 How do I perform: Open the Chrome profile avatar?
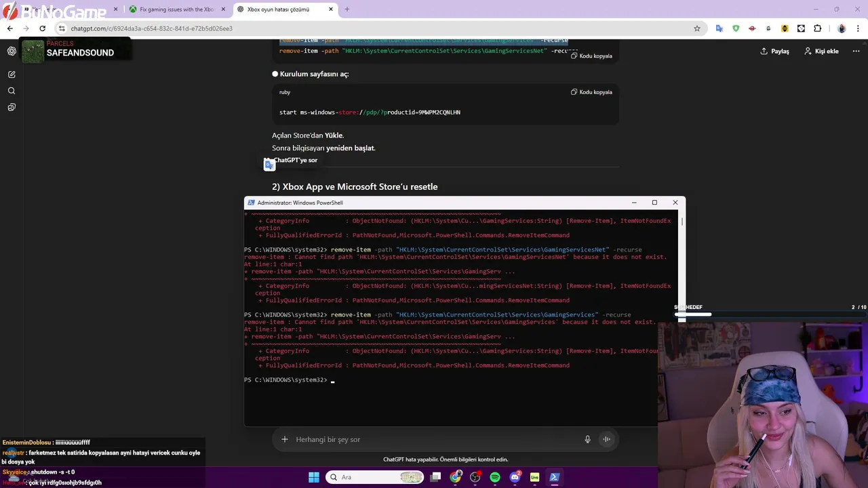click(842, 28)
